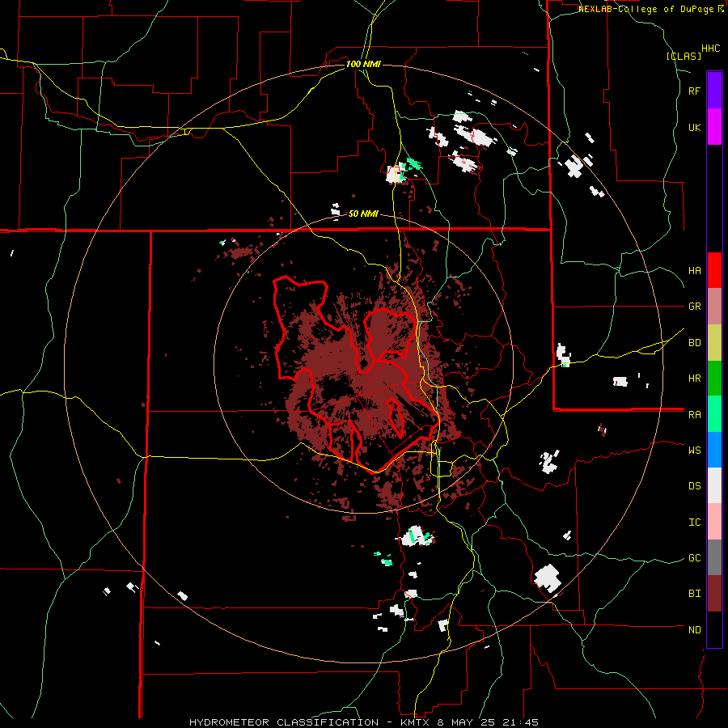This screenshot has height=728, width=728.
Task: Click the Hydrometeor Classification KMTX caption
Action: pos(364,722)
